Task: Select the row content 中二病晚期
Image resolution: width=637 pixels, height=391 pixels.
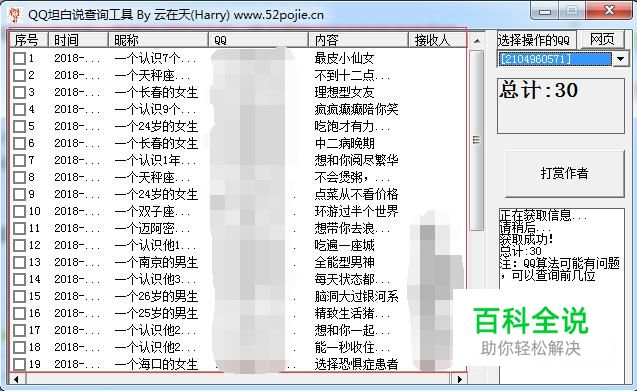Action: click(344, 143)
